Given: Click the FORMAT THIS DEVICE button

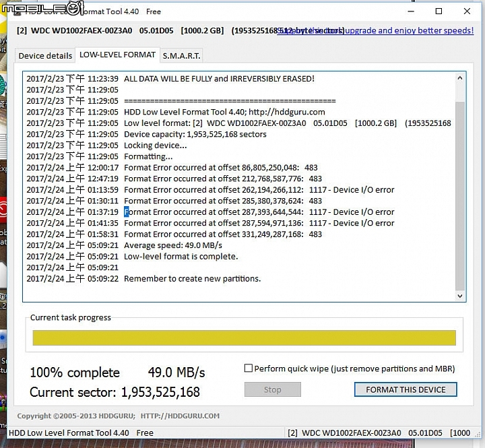Looking at the screenshot, I should coord(406,389).
